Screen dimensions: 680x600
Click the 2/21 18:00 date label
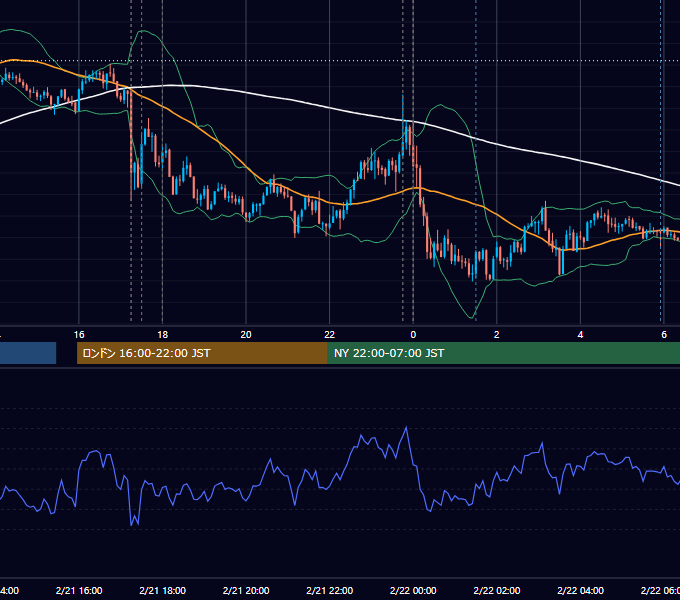point(162,590)
